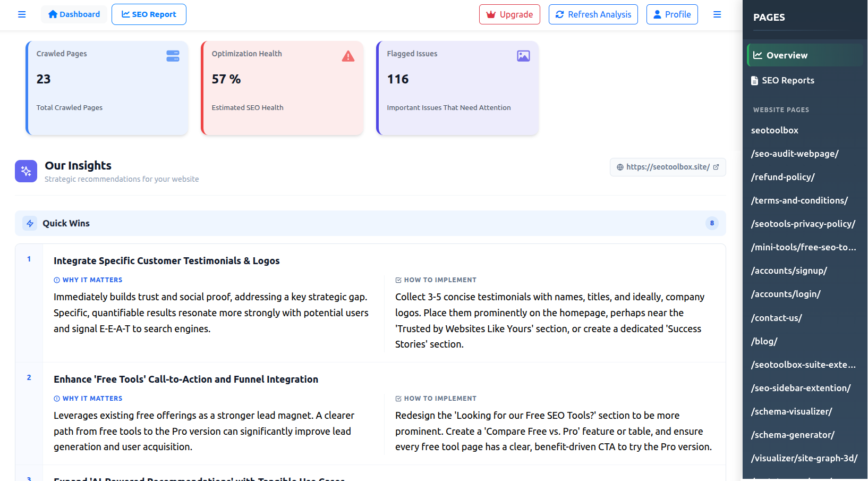This screenshot has height=481, width=868.
Task: Click the warning icon on Optimization Health card
Action: (348, 56)
